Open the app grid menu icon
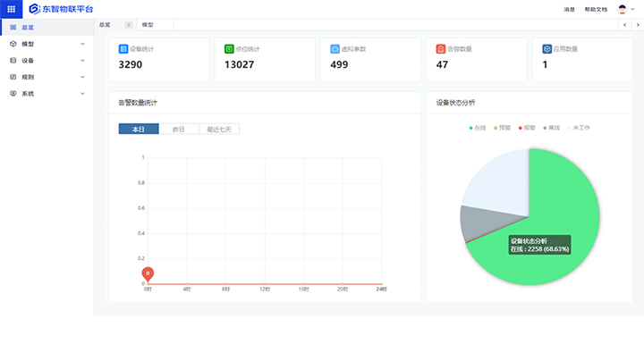644x361 pixels. coord(11,8)
